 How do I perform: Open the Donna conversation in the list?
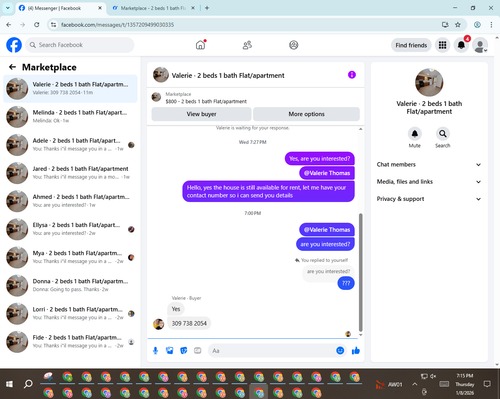coord(70,285)
